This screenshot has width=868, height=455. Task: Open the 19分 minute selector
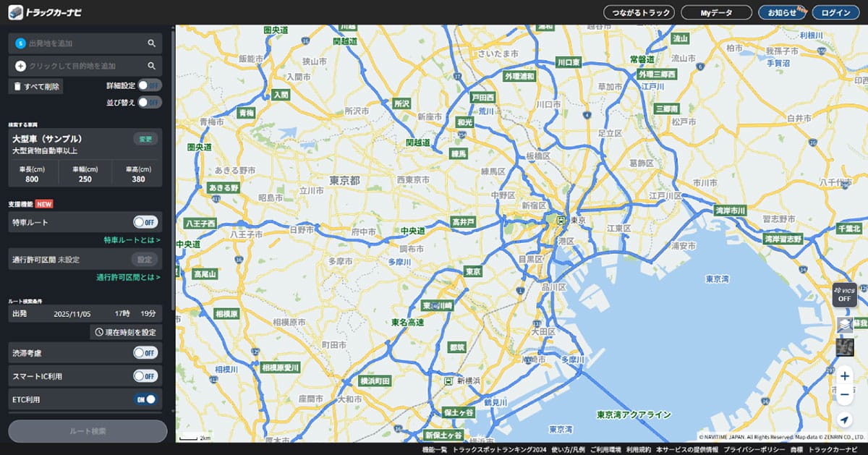coord(148,313)
